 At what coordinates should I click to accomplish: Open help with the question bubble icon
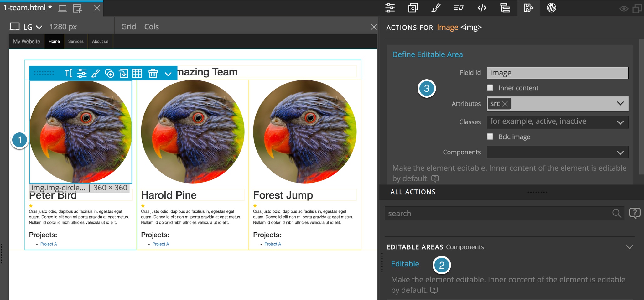click(x=635, y=213)
